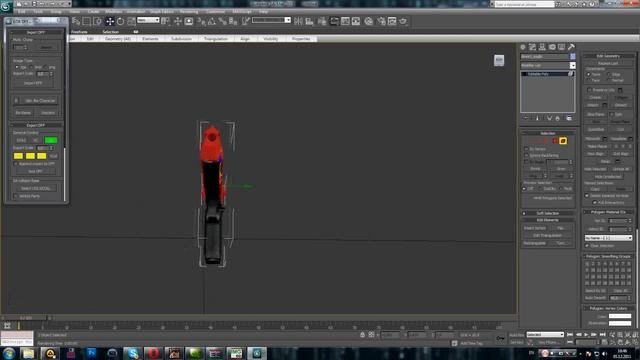Switch to the Motion command panel
Image resolution: width=640 pixels, height=360 pixels.
[x=552, y=47]
